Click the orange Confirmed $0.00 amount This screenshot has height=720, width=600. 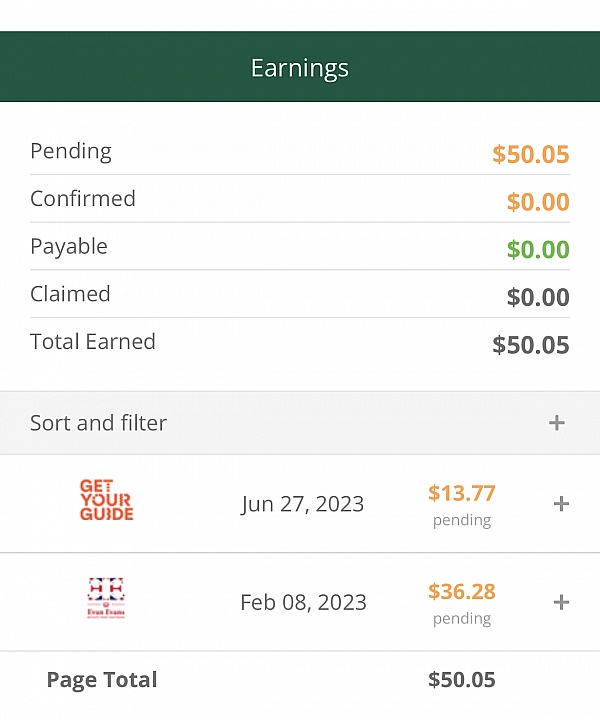coord(537,202)
